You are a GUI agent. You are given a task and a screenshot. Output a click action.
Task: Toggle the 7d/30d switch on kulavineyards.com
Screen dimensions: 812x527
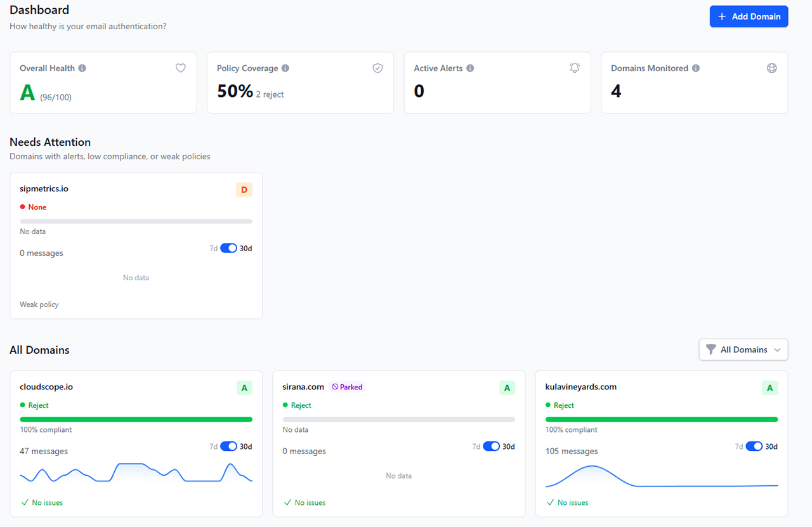(754, 446)
